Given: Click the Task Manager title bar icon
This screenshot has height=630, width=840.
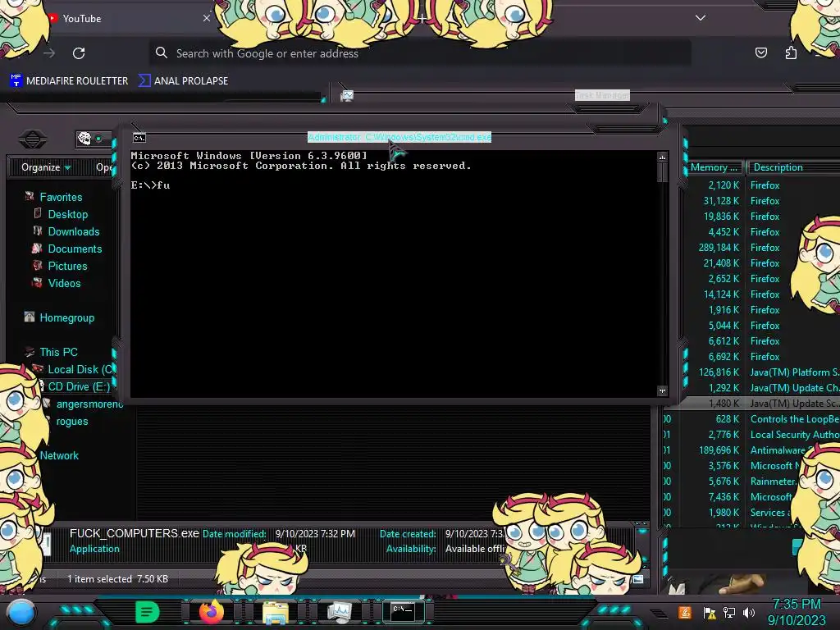Looking at the screenshot, I should point(347,95).
